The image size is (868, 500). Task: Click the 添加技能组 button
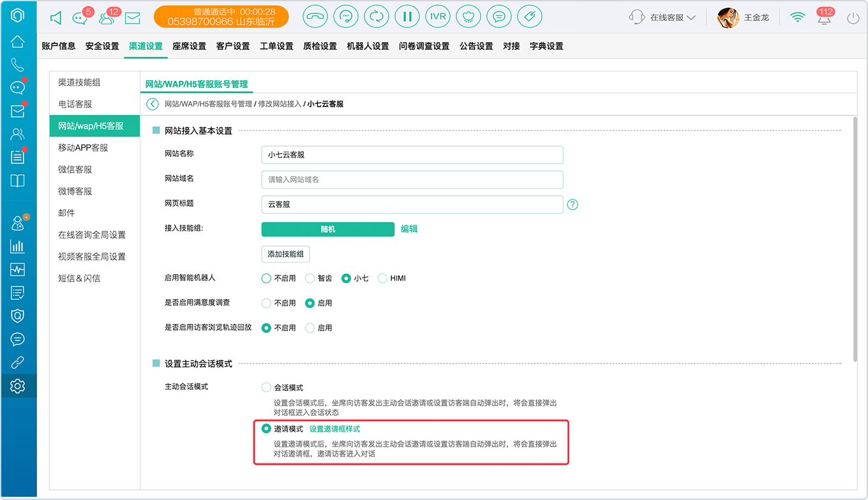tap(286, 254)
